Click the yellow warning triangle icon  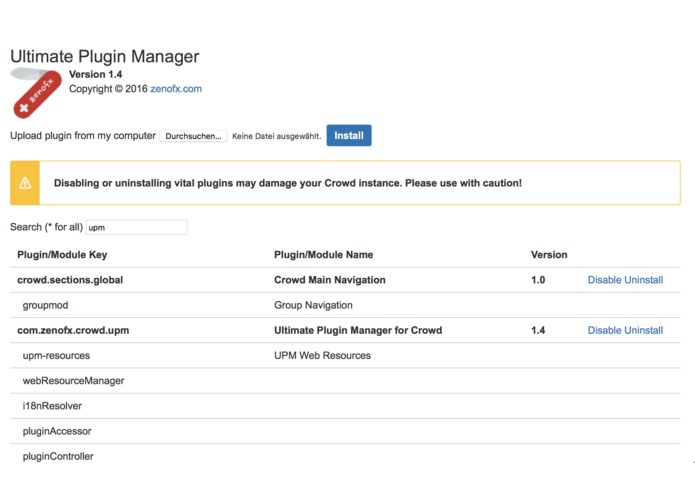coord(25,183)
